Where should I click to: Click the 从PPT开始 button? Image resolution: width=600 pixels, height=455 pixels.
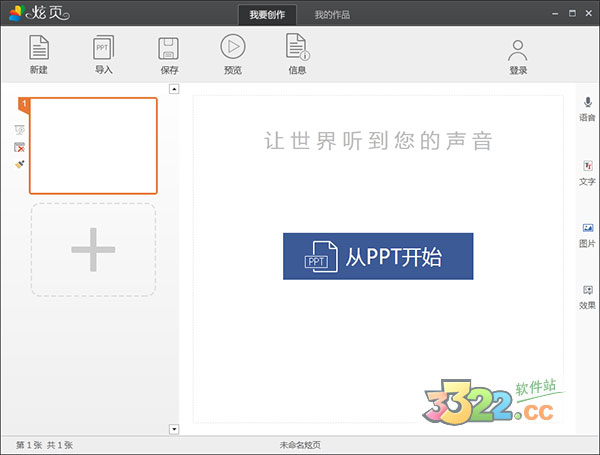point(378,256)
